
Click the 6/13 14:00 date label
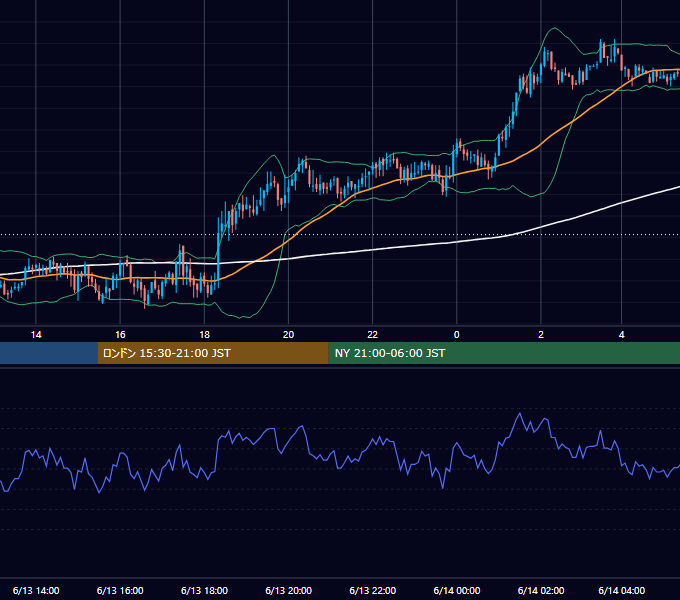click(x=36, y=590)
